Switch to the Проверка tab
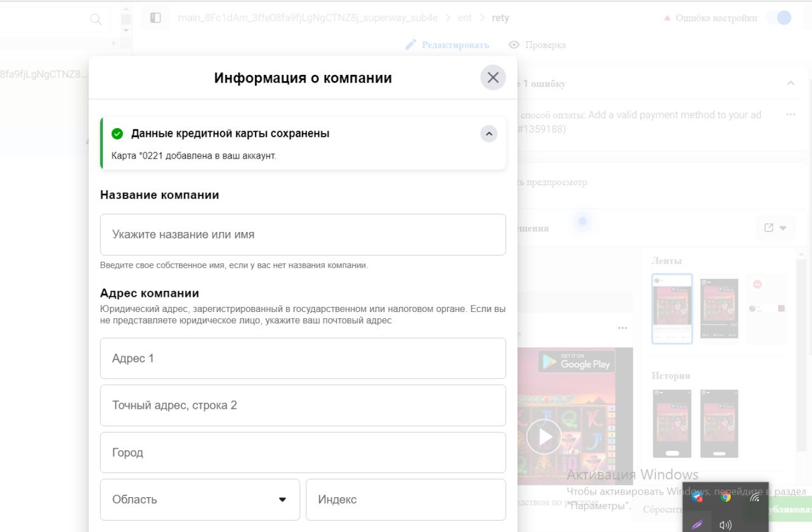 point(537,45)
